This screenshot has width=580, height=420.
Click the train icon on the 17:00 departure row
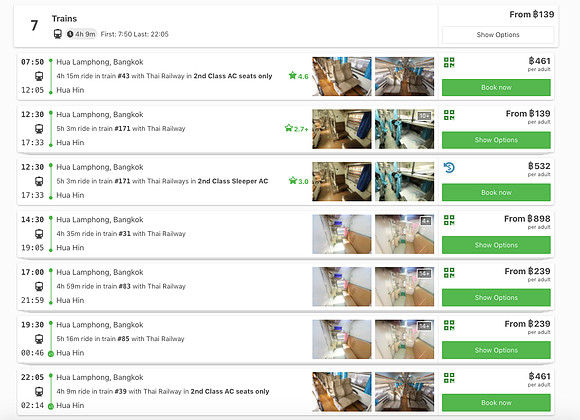click(x=39, y=286)
